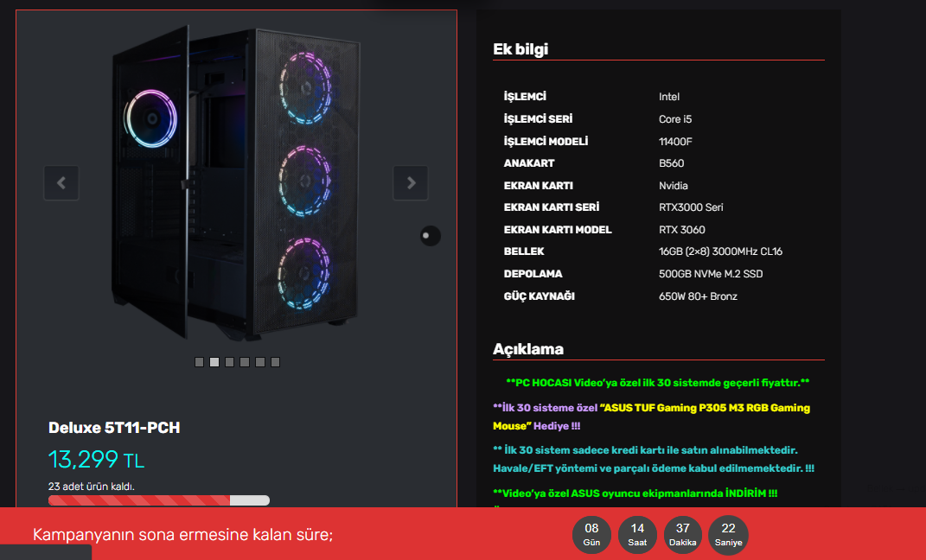Click the days countdown circle labeled Gün

tap(591, 535)
